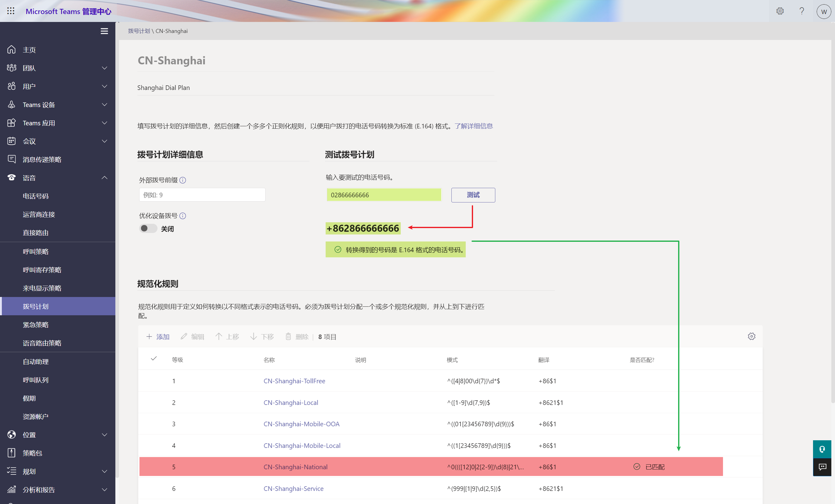Click Microsoft Teams 管理中心 title
Viewport: 835px width, 504px height.
tap(68, 12)
